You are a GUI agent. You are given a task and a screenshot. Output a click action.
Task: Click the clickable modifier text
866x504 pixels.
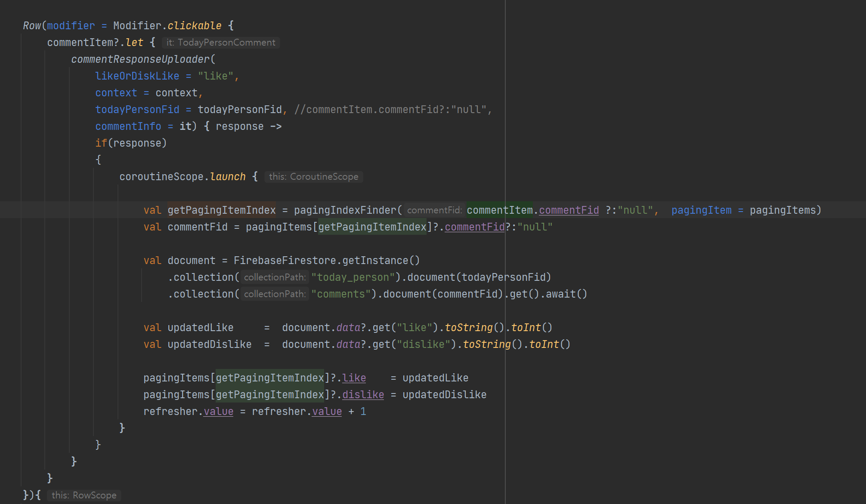click(x=194, y=26)
